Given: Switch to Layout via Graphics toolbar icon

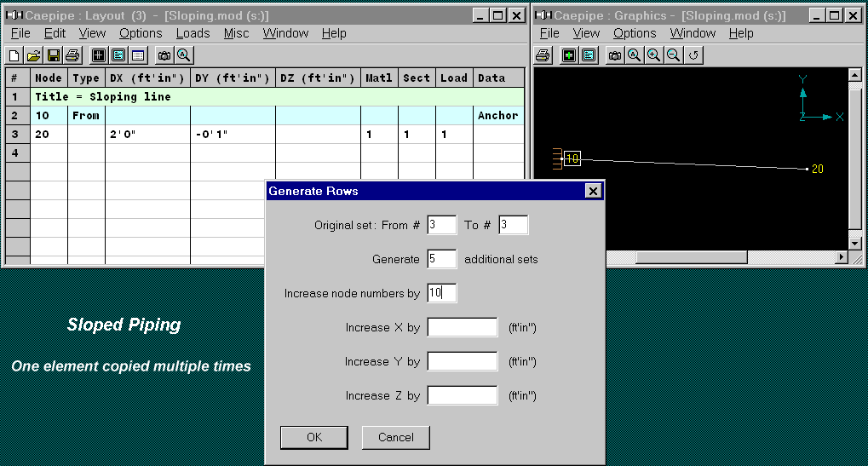Looking at the screenshot, I should 589,55.
